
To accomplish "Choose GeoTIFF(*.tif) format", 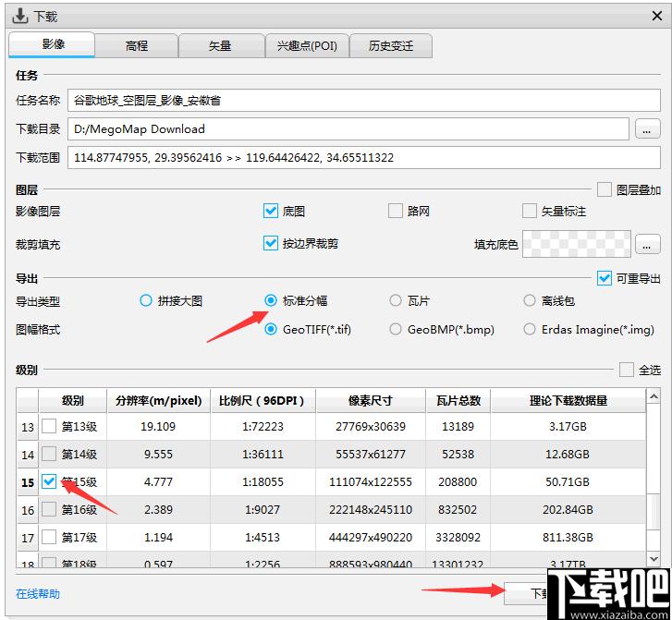I will [x=271, y=330].
